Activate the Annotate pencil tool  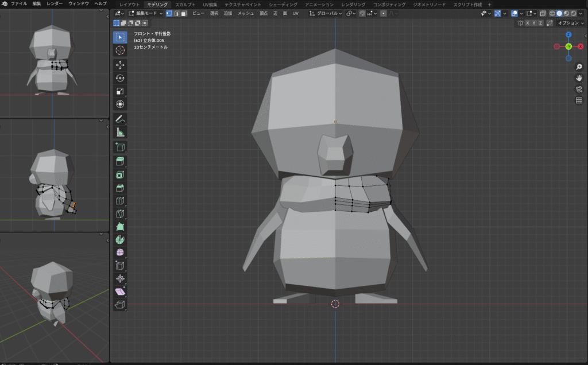point(120,119)
